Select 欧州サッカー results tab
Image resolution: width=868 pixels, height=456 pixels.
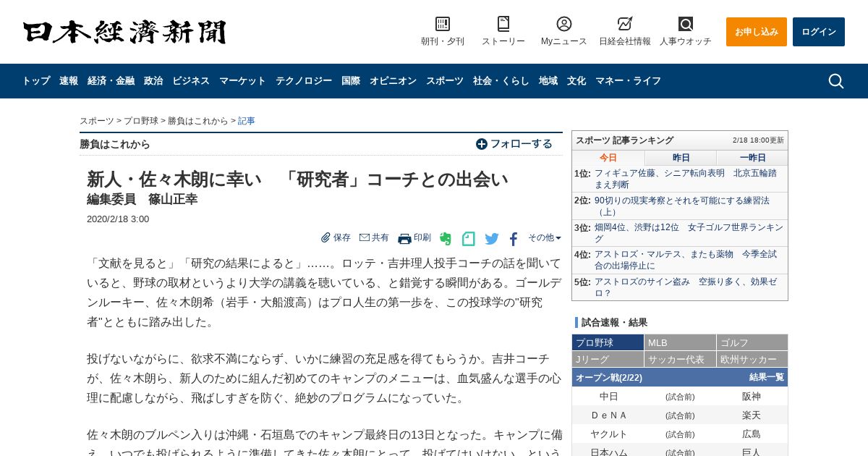(752, 359)
